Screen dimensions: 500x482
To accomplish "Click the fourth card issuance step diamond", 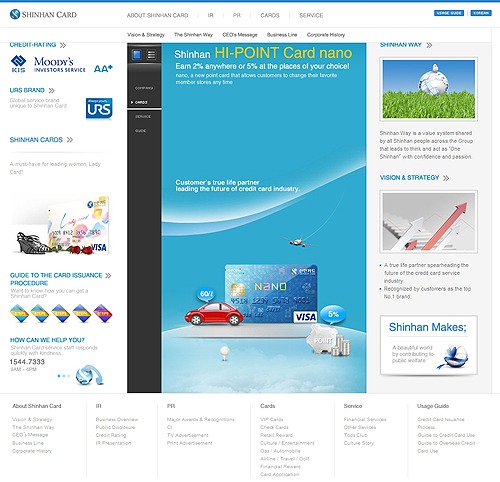I will (x=82, y=313).
